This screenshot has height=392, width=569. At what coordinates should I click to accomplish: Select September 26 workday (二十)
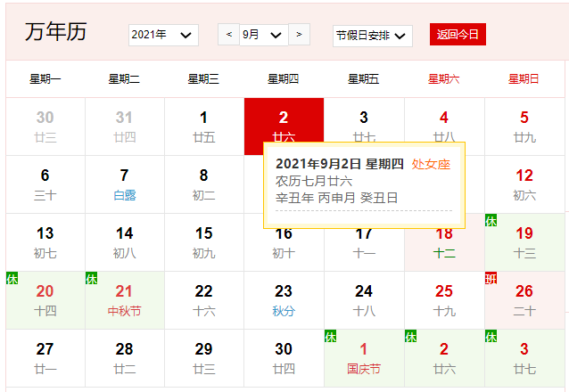point(524,300)
